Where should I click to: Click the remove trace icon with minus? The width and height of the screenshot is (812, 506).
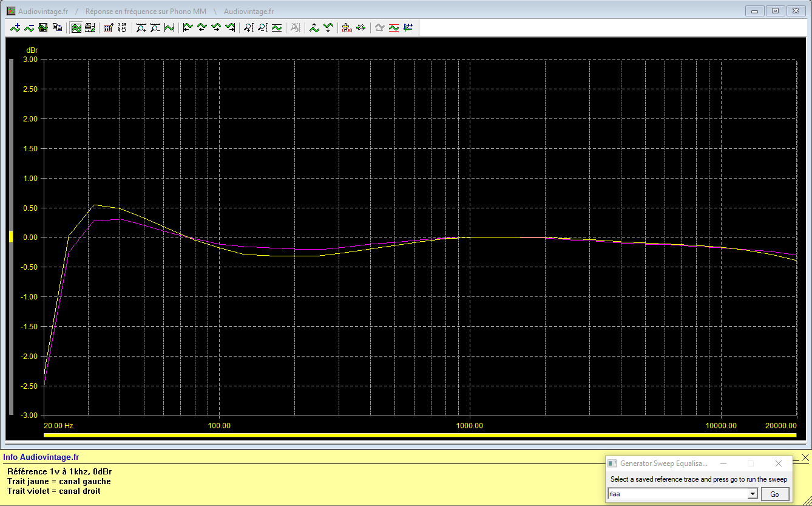coord(29,27)
